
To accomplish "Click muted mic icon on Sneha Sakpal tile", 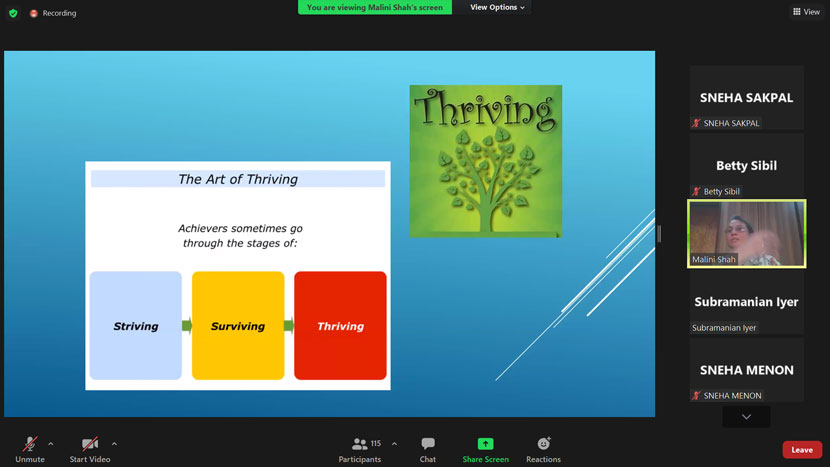I will (x=697, y=123).
